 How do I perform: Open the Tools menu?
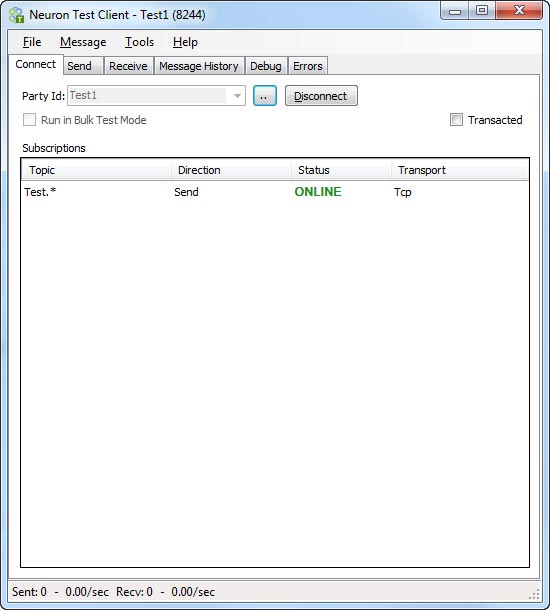139,42
